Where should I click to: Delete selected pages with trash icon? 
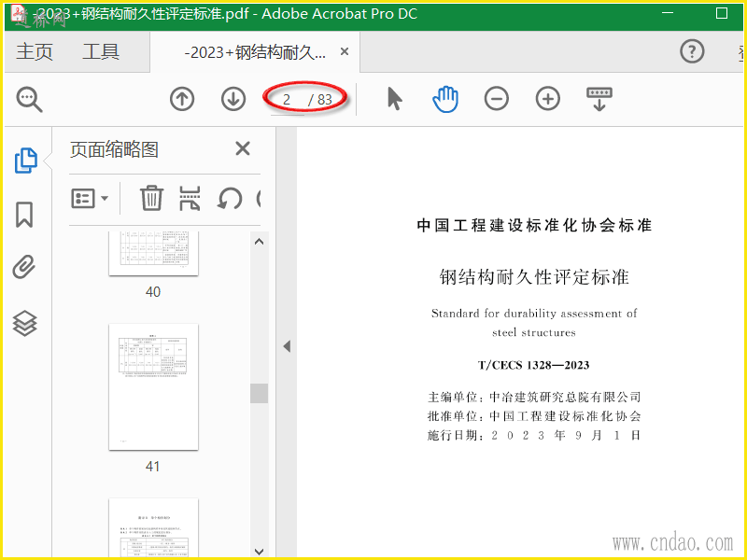tap(151, 198)
